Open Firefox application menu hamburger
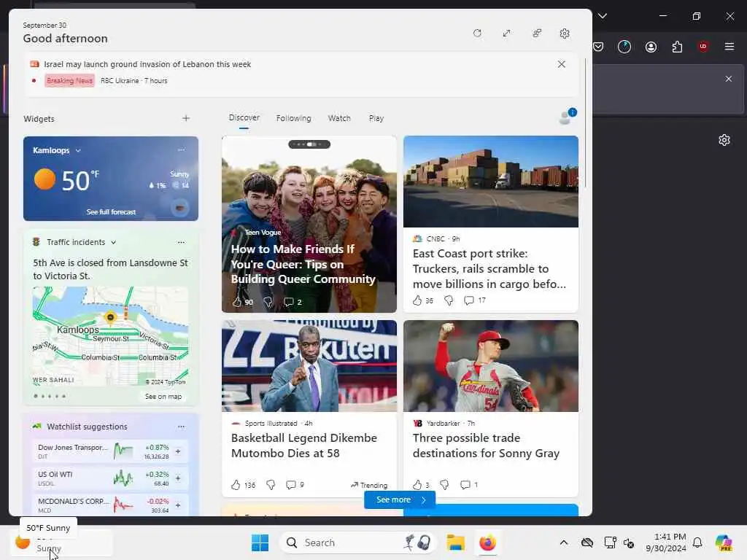Viewport: 747px width, 560px height. point(729,46)
